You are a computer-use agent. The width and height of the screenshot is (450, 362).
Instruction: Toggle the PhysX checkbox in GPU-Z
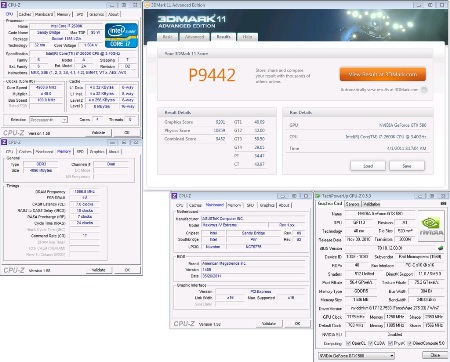click(390, 343)
